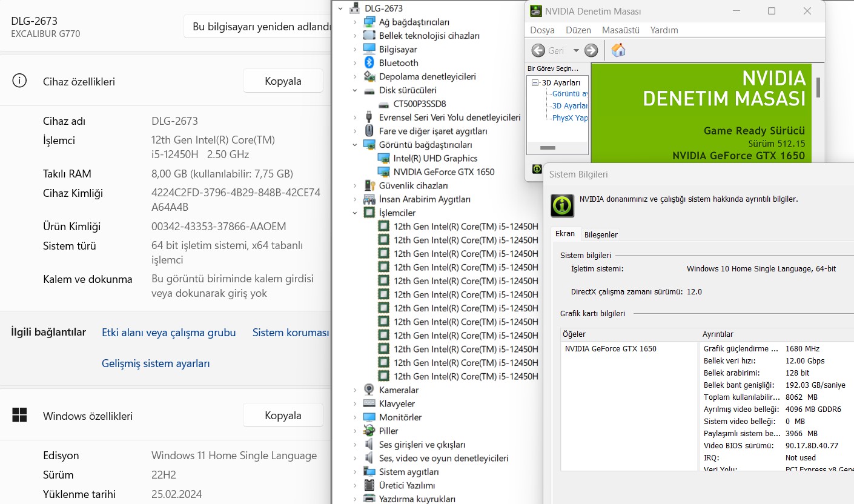Click the Depolama denetleyicileri icon
This screenshot has width=854, height=504.
pyautogui.click(x=369, y=76)
